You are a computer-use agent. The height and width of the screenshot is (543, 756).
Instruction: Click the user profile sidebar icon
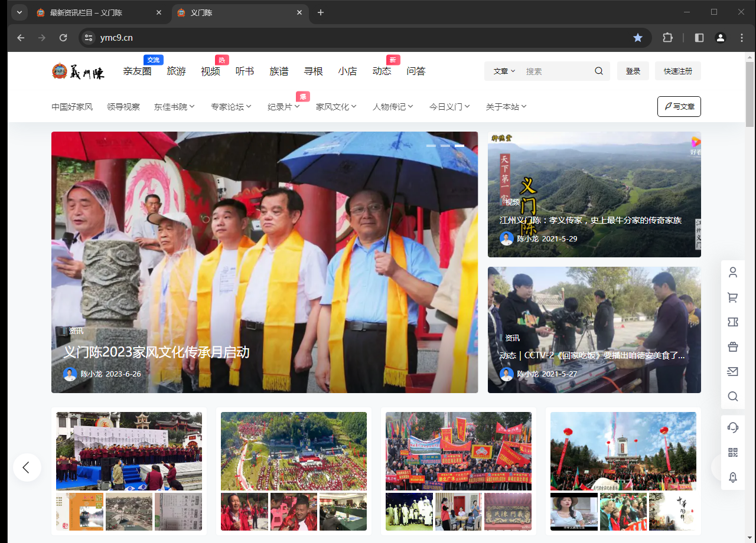coord(733,273)
